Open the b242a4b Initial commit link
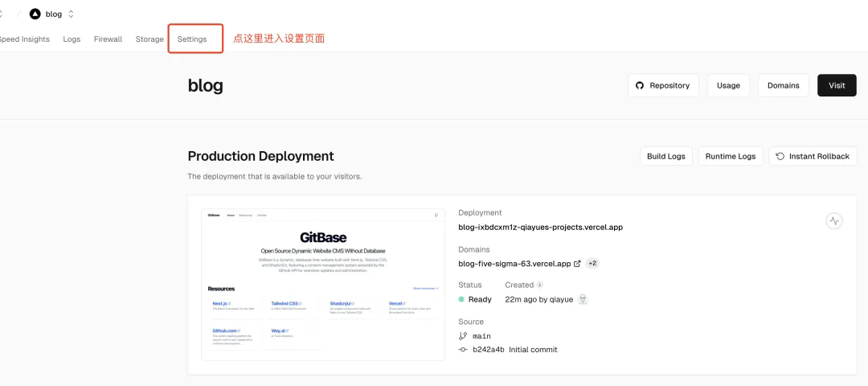This screenshot has height=386, width=868. tap(515, 350)
